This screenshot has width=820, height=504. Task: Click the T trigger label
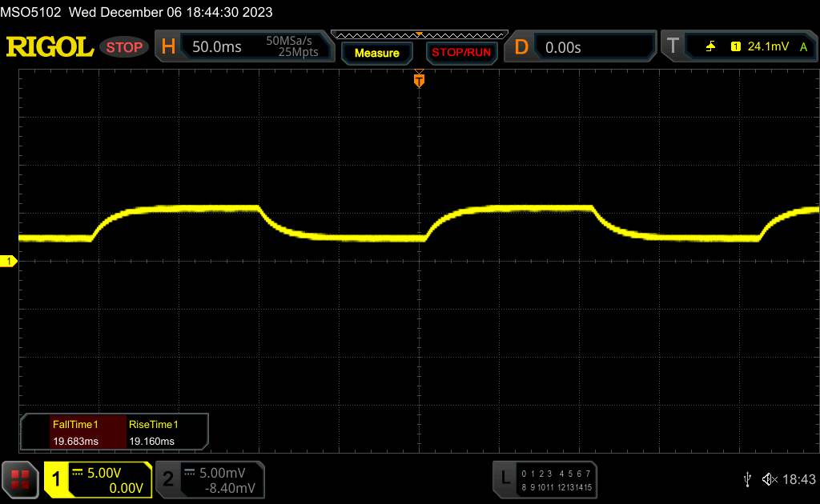(x=673, y=46)
